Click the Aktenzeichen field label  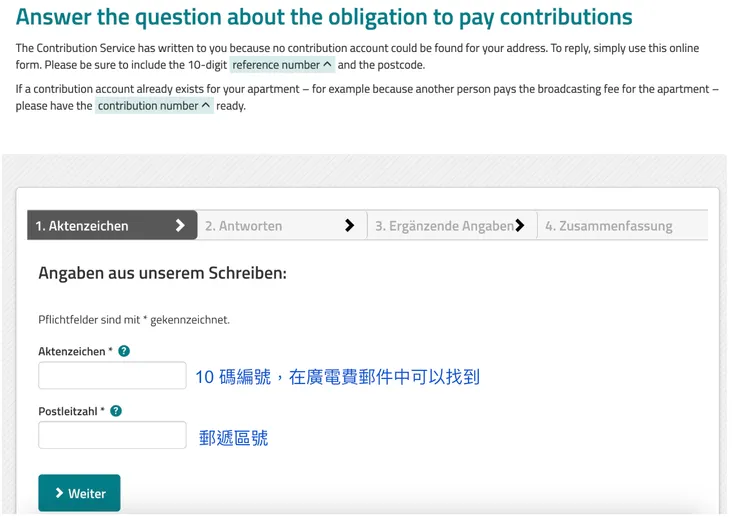(x=75, y=351)
